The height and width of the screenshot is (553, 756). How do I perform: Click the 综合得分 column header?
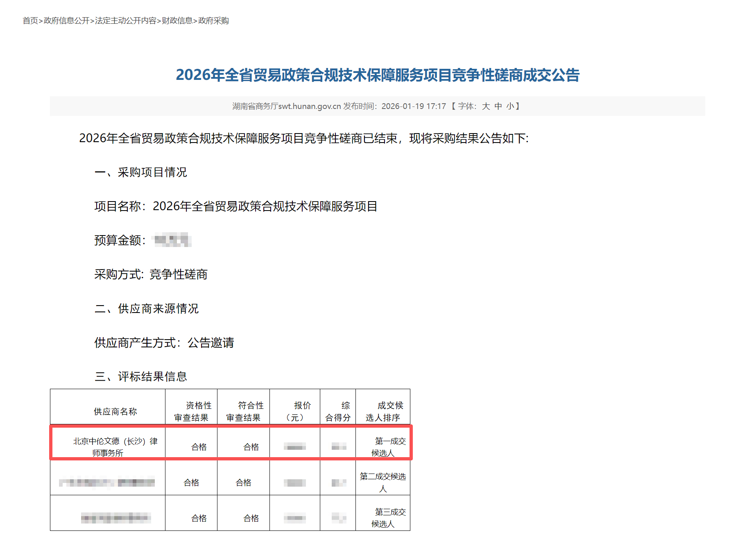(x=338, y=411)
